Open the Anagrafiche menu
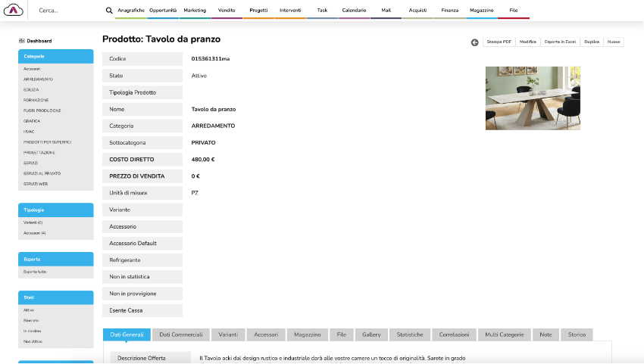644x364 pixels. coord(132,11)
